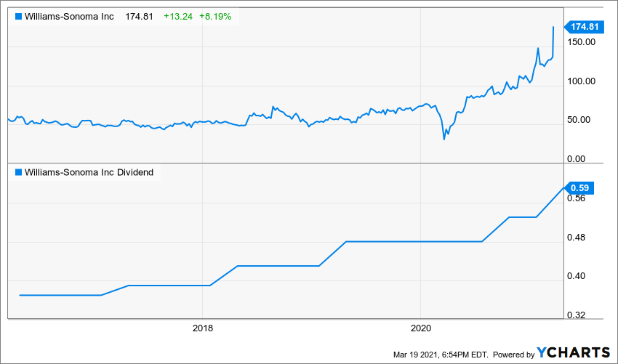Click the price value 174.81 in legend

coord(139,17)
